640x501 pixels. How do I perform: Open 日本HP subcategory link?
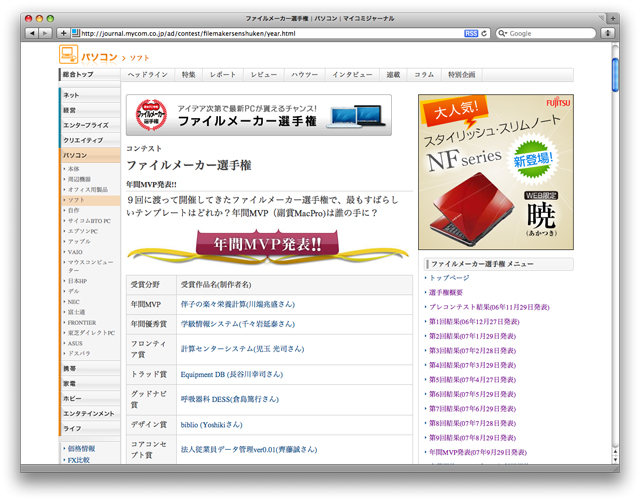(77, 281)
